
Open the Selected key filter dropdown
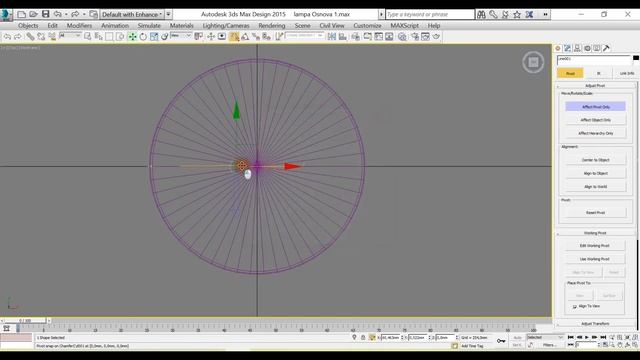coord(544,338)
